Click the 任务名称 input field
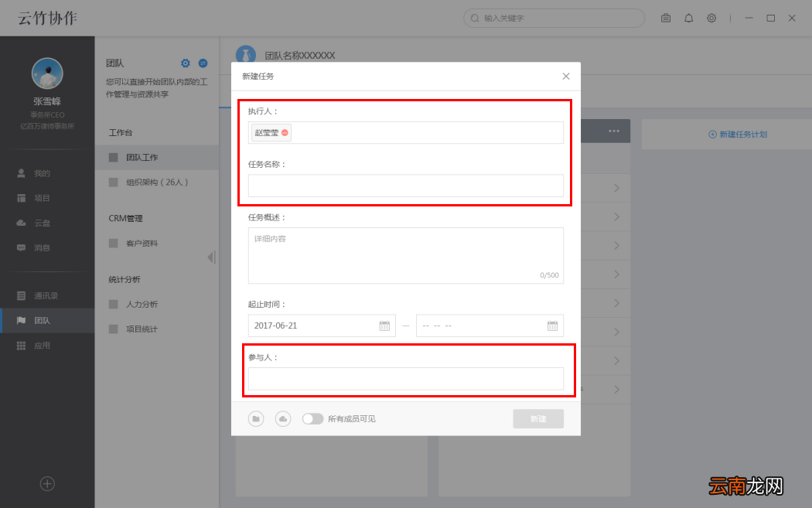812x508 pixels. click(x=405, y=186)
